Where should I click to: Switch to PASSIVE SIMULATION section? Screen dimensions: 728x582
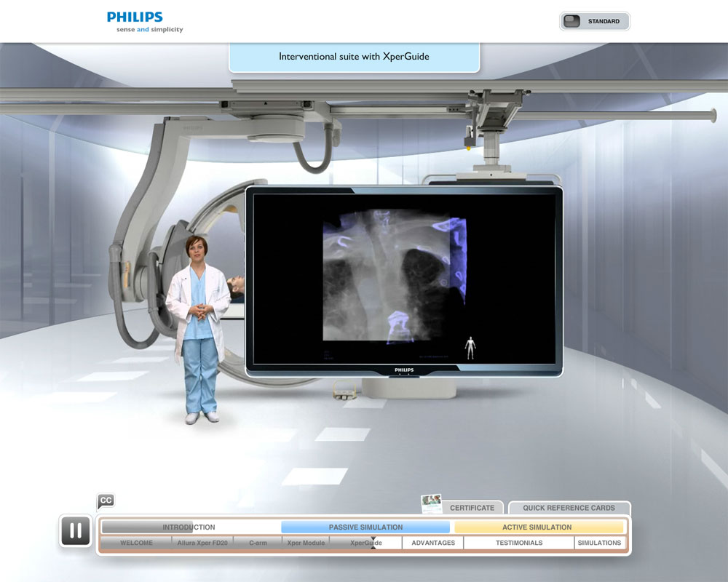(365, 526)
